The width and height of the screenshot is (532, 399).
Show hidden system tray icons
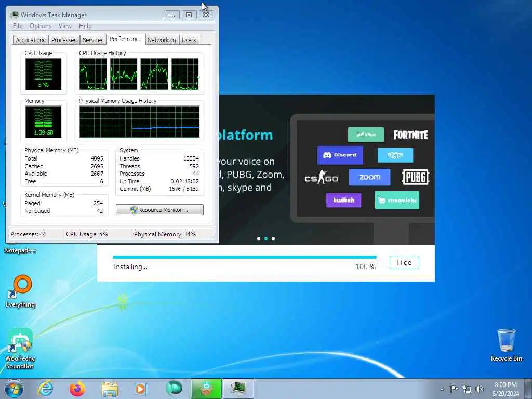coord(442,389)
